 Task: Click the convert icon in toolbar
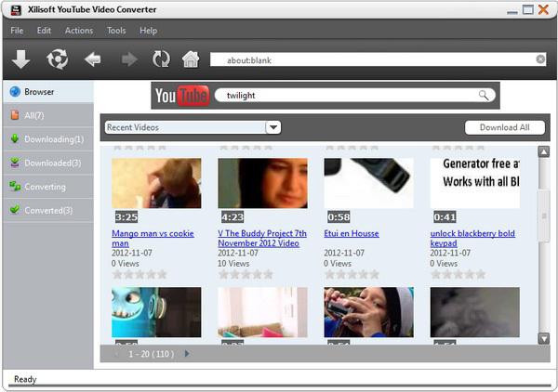57,59
